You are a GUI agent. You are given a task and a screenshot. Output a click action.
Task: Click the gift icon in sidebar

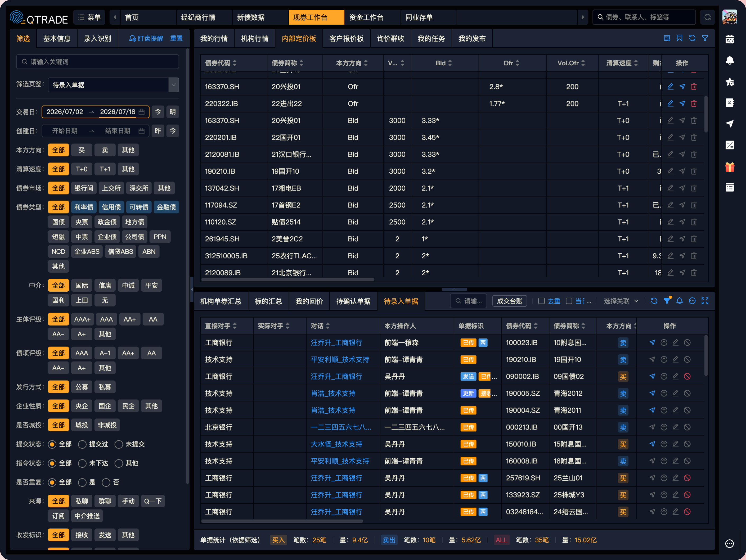pyautogui.click(x=730, y=167)
